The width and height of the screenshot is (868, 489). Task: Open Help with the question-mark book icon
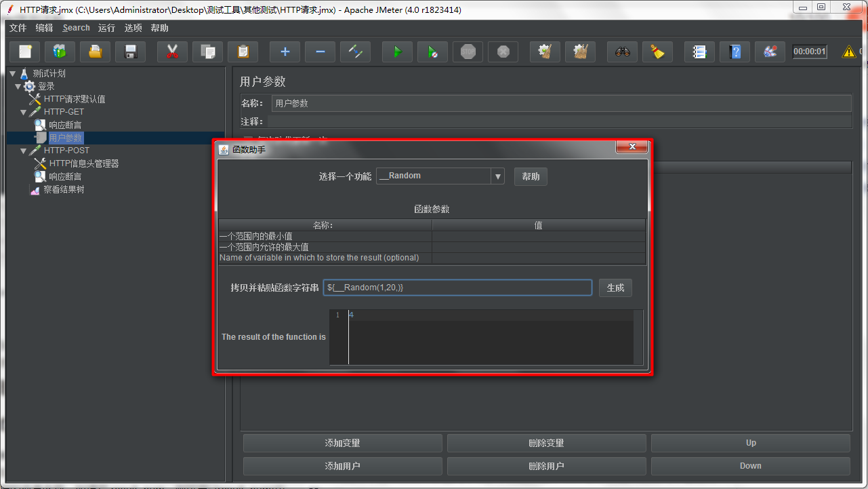pyautogui.click(x=735, y=52)
